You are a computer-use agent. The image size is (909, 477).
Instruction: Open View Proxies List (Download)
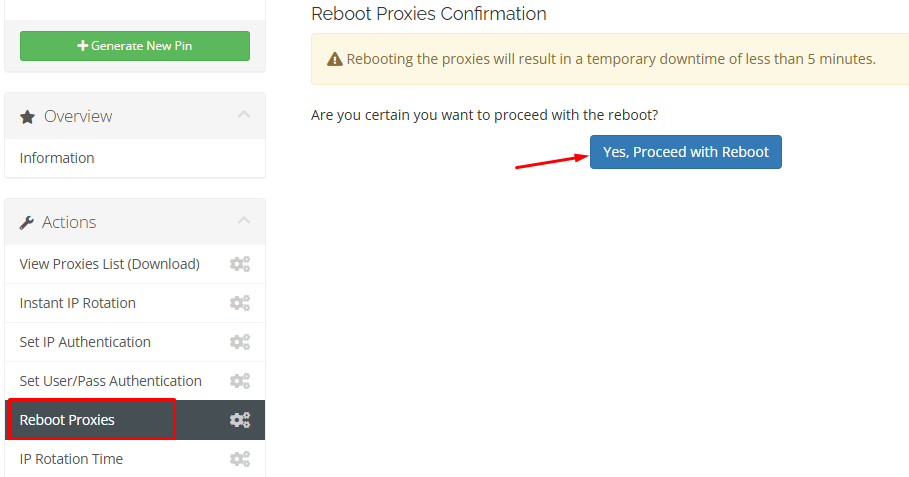click(110, 264)
